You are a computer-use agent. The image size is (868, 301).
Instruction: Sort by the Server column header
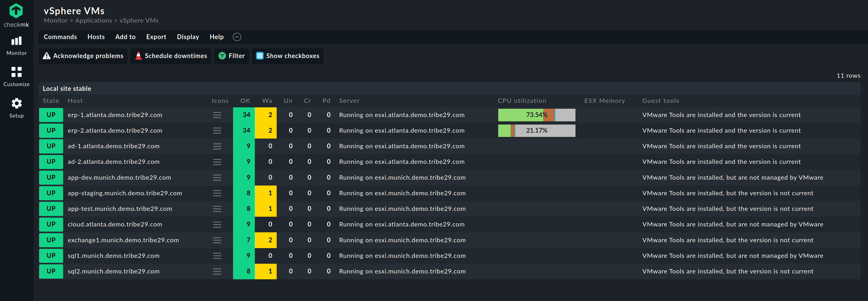349,101
